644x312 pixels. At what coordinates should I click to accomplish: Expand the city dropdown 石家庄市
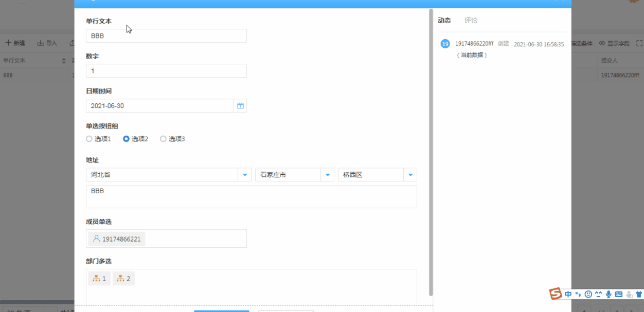coord(327,175)
